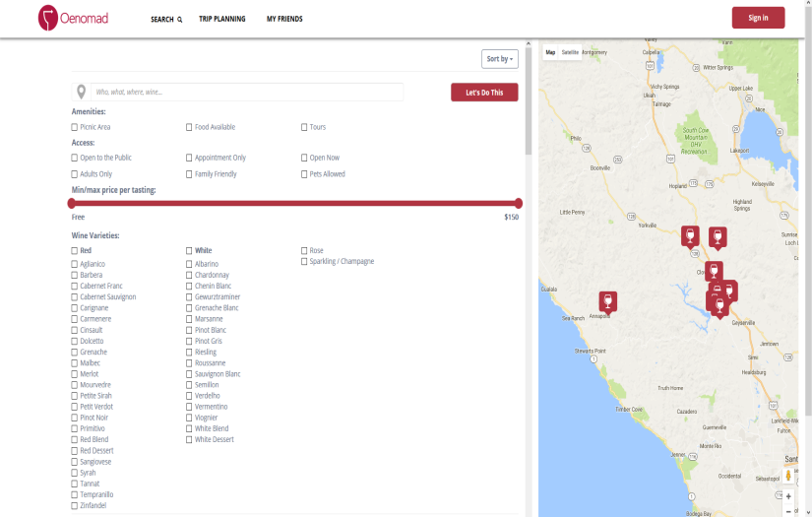The width and height of the screenshot is (812, 517).
Task: Switch map to Satellite view
Action: [570, 52]
